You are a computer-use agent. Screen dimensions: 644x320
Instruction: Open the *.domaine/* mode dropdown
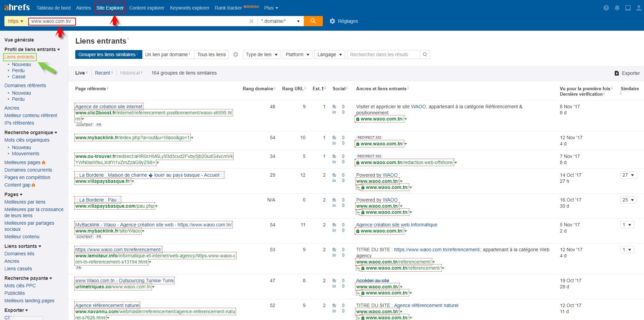[281, 21]
